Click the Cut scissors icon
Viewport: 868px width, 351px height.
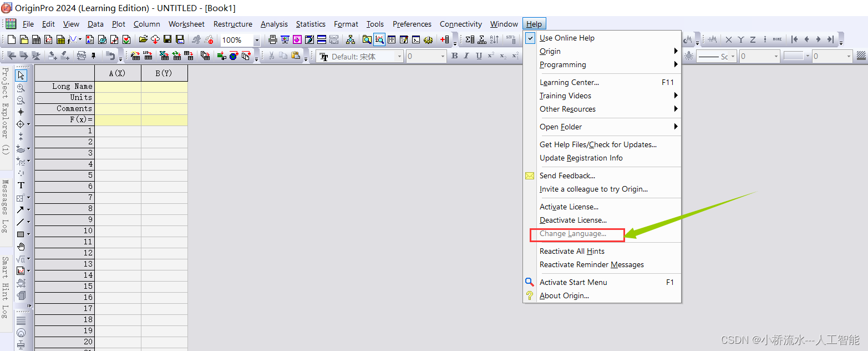(271, 56)
